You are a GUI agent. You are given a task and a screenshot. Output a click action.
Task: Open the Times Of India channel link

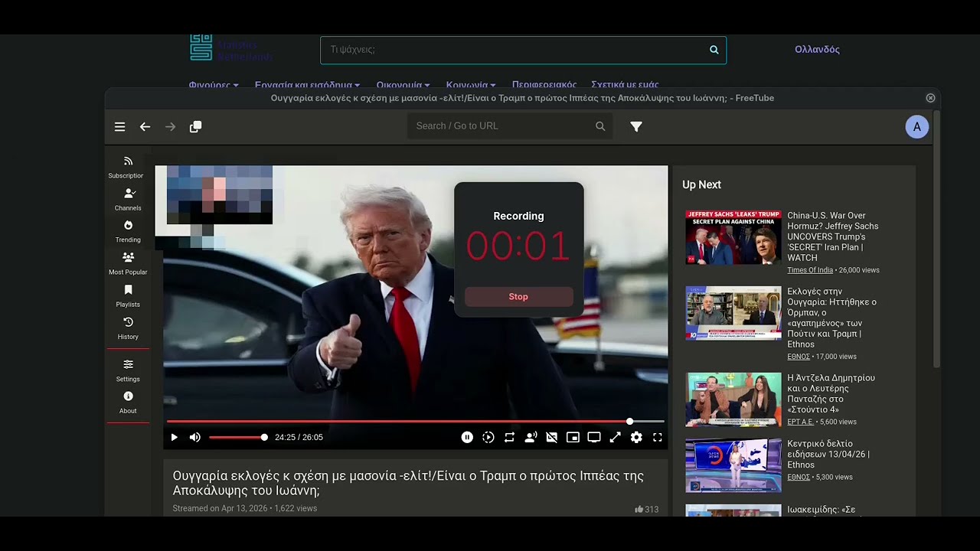coord(810,270)
